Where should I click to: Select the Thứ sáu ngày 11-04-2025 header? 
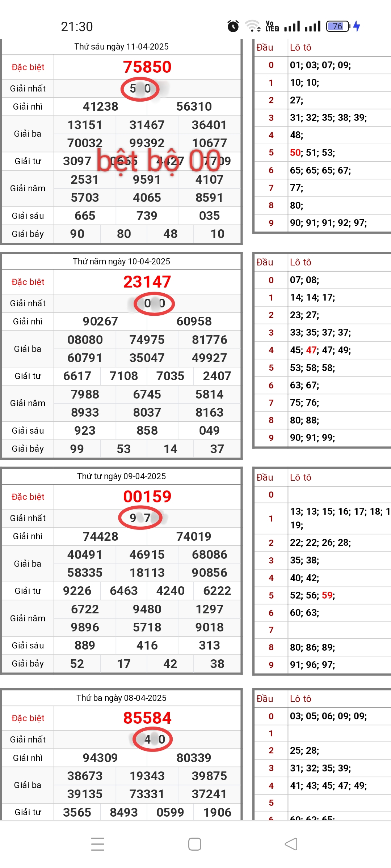[x=121, y=47]
